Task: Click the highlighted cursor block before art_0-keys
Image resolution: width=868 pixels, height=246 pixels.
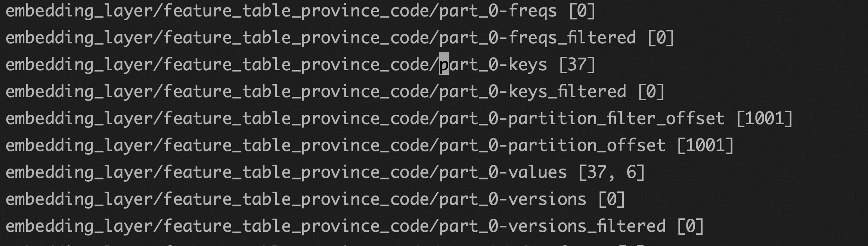Action: [x=444, y=65]
